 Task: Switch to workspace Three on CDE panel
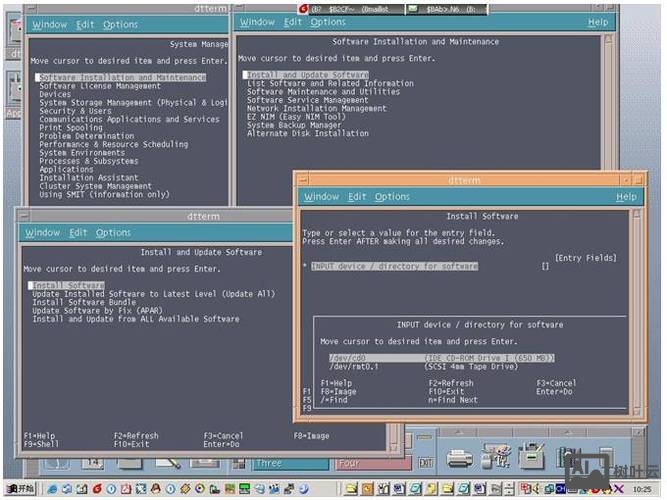click(x=269, y=463)
